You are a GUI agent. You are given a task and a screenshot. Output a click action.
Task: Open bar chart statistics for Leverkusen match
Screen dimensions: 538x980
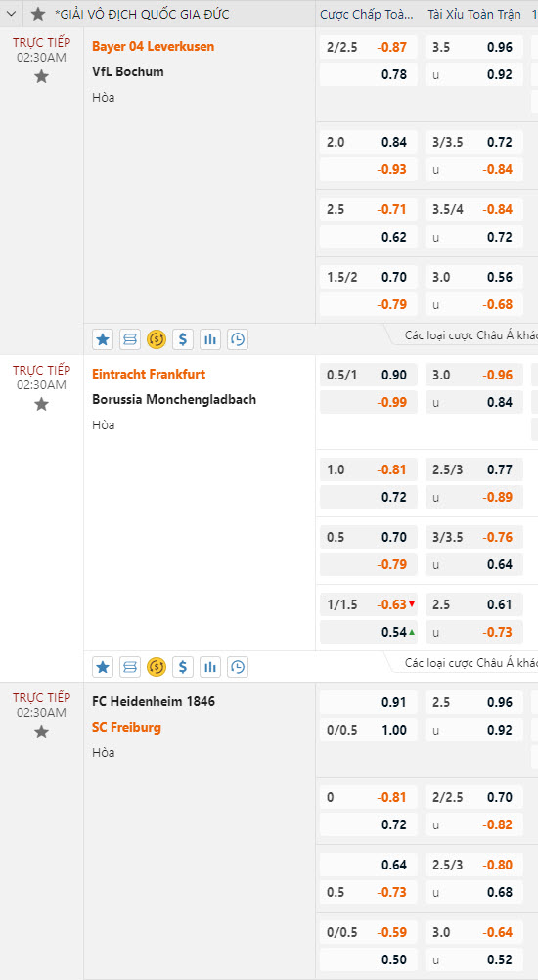210,339
